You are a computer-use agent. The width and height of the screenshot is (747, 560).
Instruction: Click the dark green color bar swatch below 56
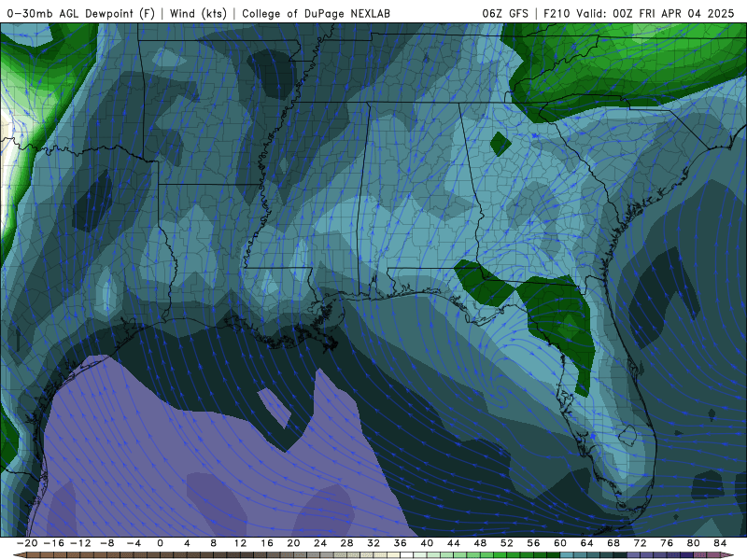point(541,555)
